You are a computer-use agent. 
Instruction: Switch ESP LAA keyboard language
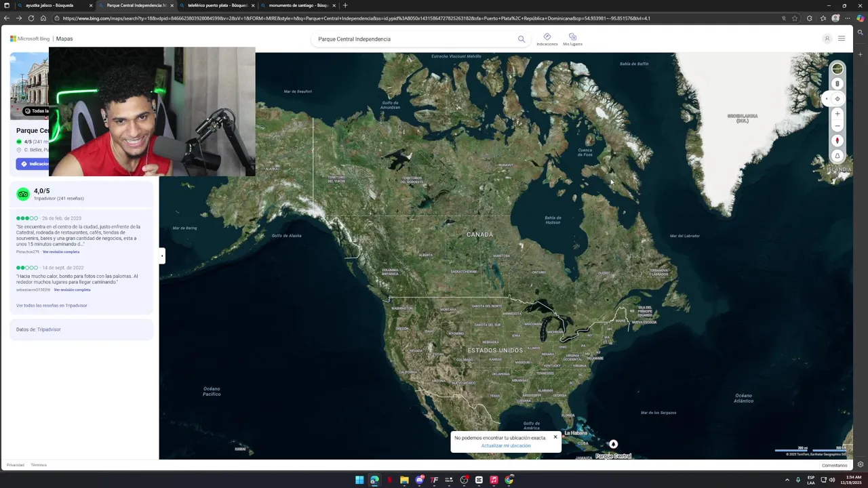click(x=811, y=480)
